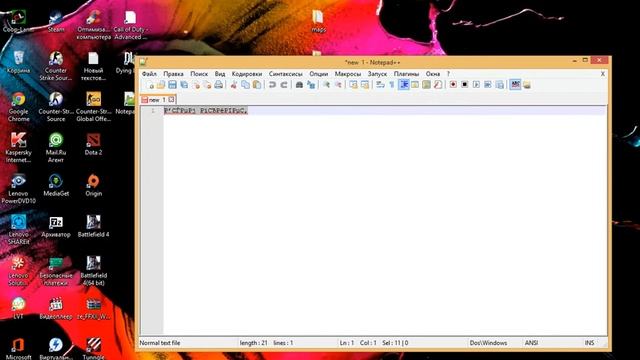640x360 pixels.
Task: Toggle the highlighted indent guide button
Action: (x=404, y=85)
